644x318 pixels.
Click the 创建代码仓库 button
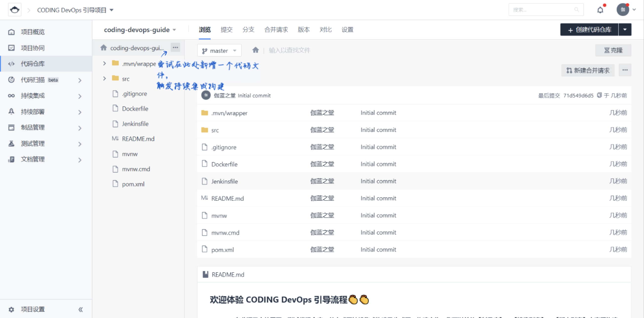point(589,30)
